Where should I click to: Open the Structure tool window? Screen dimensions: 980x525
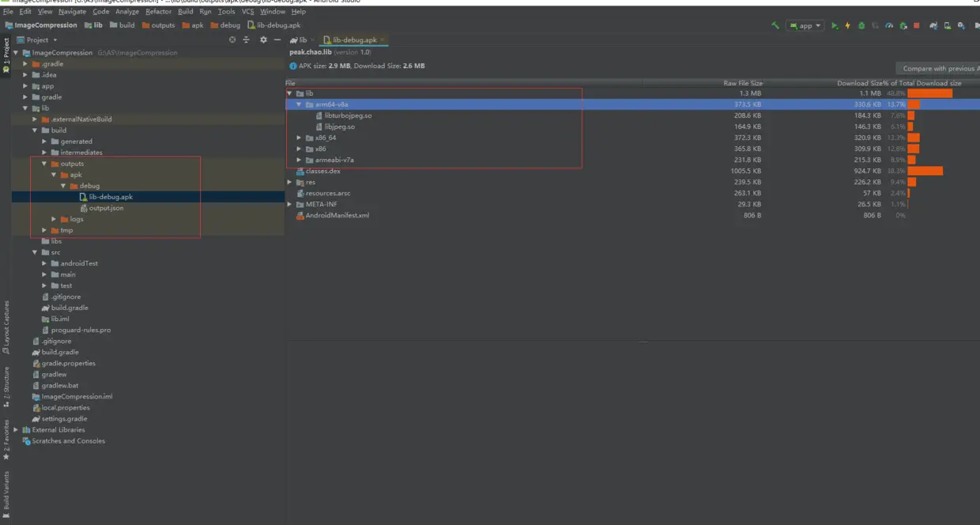6,386
